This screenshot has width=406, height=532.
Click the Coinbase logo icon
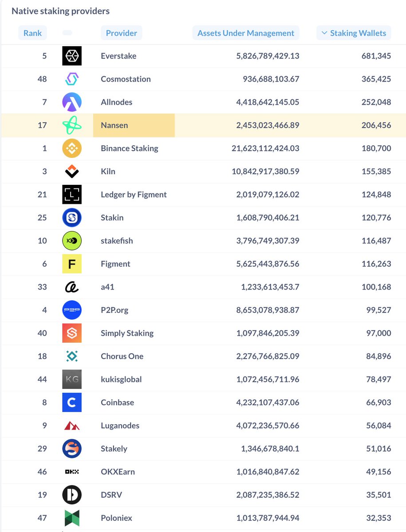click(72, 402)
